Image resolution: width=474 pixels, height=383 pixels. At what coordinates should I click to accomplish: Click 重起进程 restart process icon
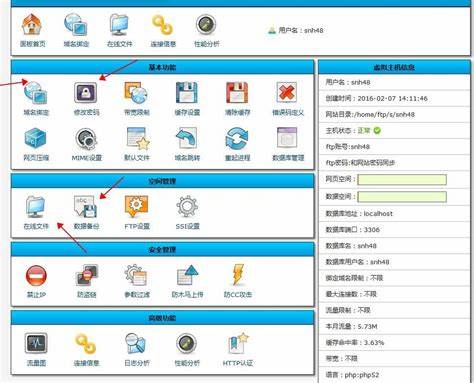click(237, 138)
